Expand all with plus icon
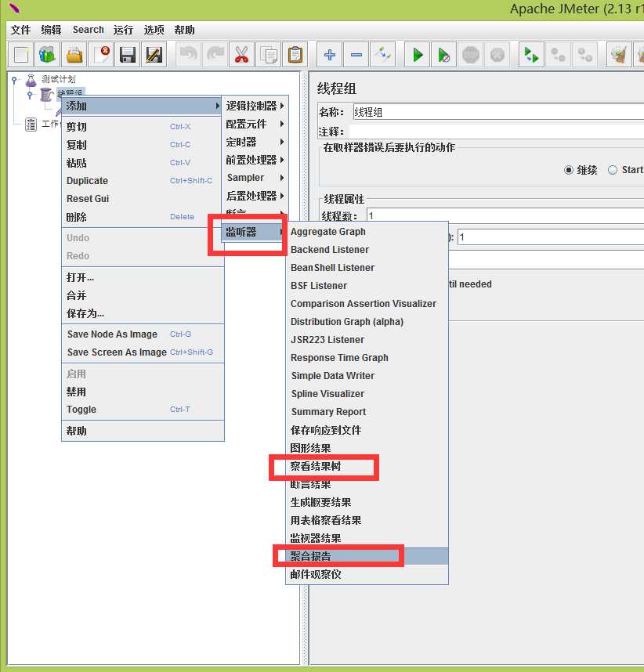The height and width of the screenshot is (672, 644). [330, 56]
